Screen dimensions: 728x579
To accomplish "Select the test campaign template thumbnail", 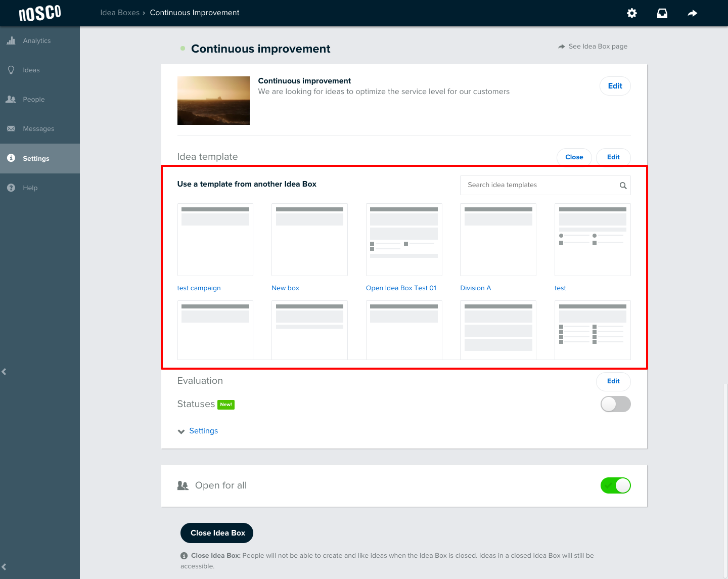I will pyautogui.click(x=215, y=240).
